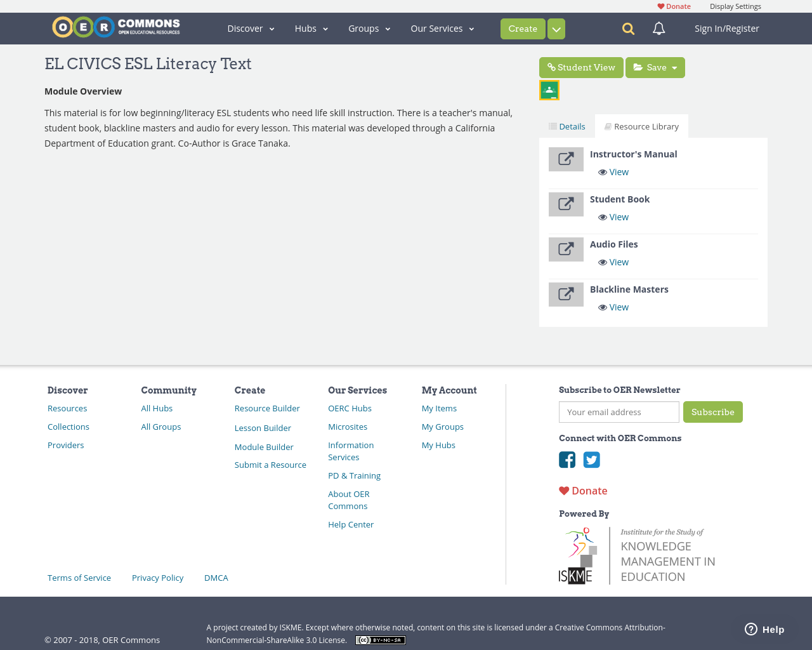Open Instructor's Manual external link thumbnail

tap(566, 159)
